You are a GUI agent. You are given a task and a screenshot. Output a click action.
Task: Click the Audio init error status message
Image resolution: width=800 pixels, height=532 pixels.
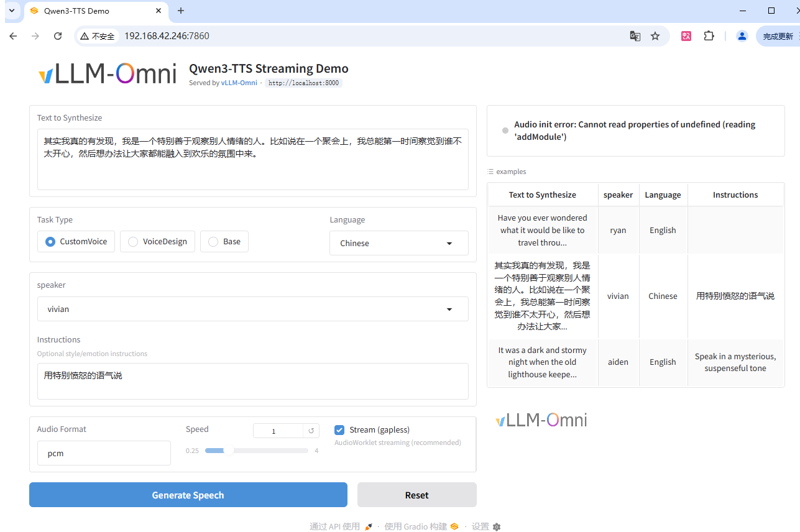(635, 131)
